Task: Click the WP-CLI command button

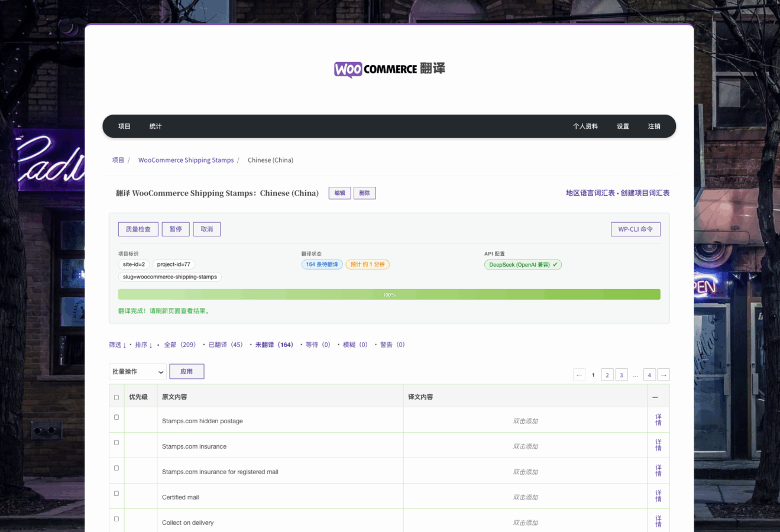Action: [x=635, y=229]
